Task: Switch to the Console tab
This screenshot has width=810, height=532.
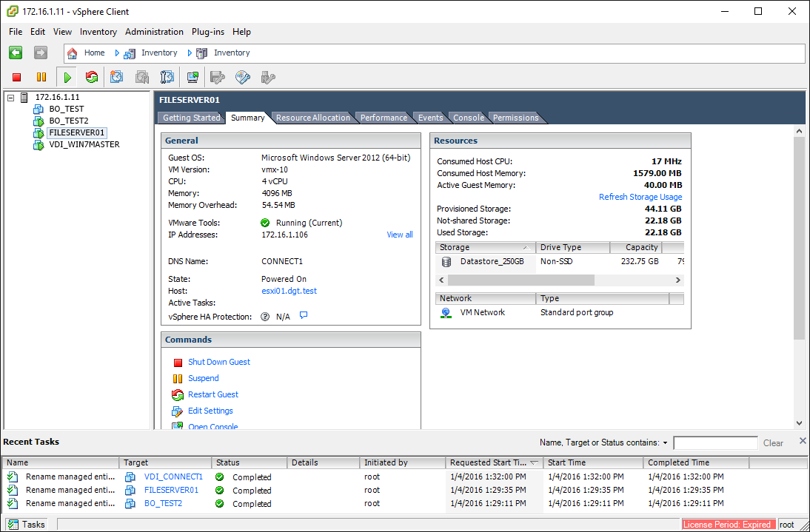Action: 469,118
